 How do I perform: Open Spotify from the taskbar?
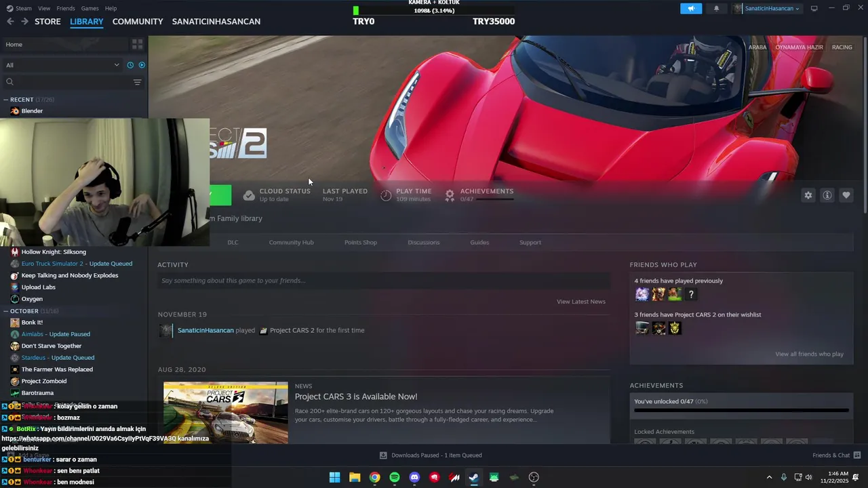pos(395,477)
